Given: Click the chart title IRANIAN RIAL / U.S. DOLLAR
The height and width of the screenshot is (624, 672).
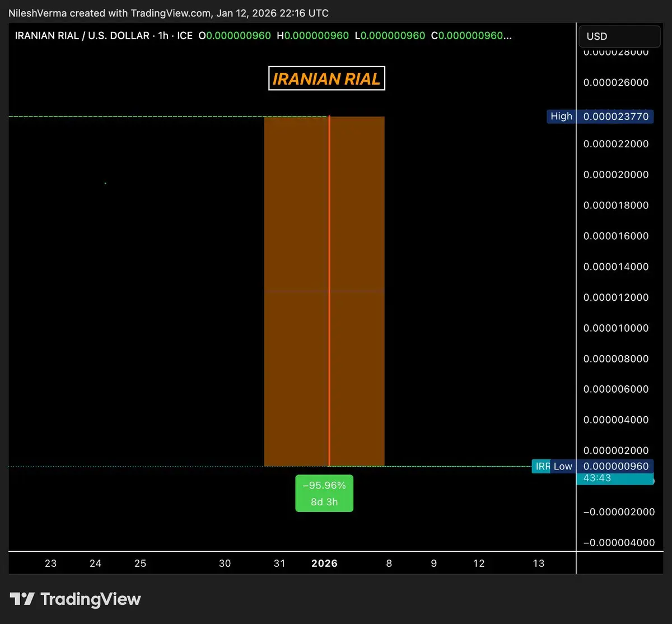Looking at the screenshot, I should coord(82,36).
